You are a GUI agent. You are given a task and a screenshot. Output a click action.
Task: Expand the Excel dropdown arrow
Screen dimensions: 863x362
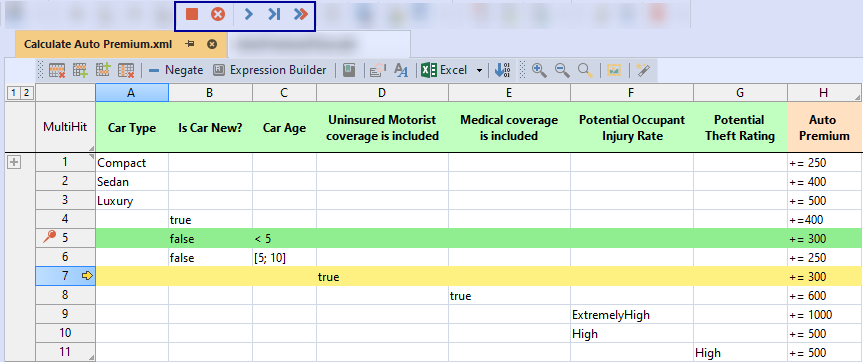tap(479, 70)
